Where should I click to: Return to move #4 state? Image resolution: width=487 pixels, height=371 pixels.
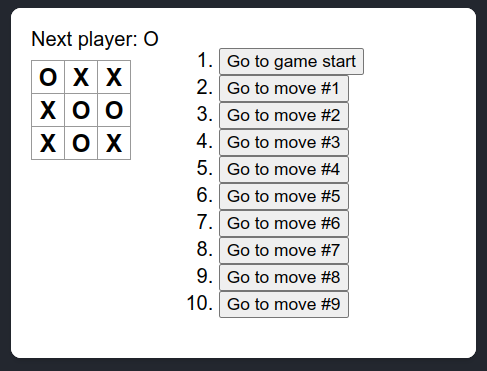coord(284,169)
